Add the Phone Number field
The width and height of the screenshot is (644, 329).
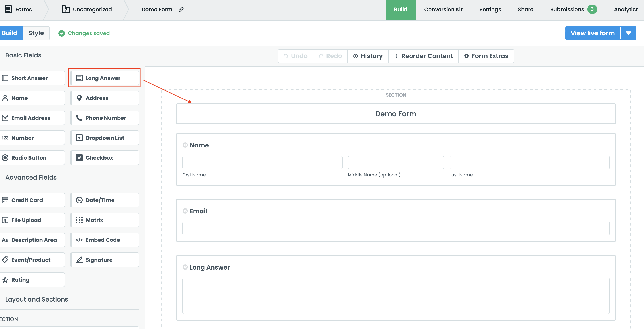pyautogui.click(x=105, y=118)
